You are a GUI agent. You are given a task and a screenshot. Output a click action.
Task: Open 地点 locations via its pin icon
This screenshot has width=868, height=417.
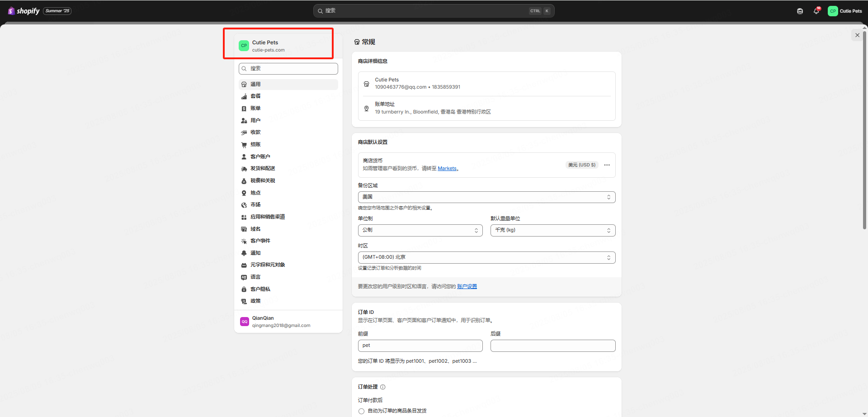[244, 193]
